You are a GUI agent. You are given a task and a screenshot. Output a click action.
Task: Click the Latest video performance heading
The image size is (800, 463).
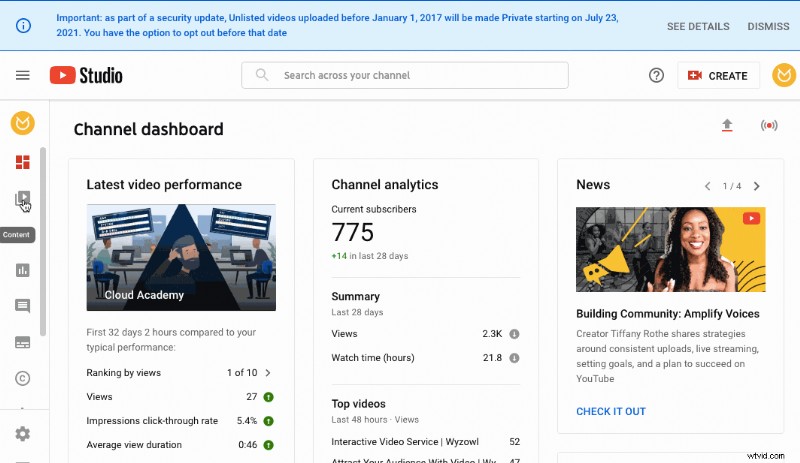coord(164,184)
